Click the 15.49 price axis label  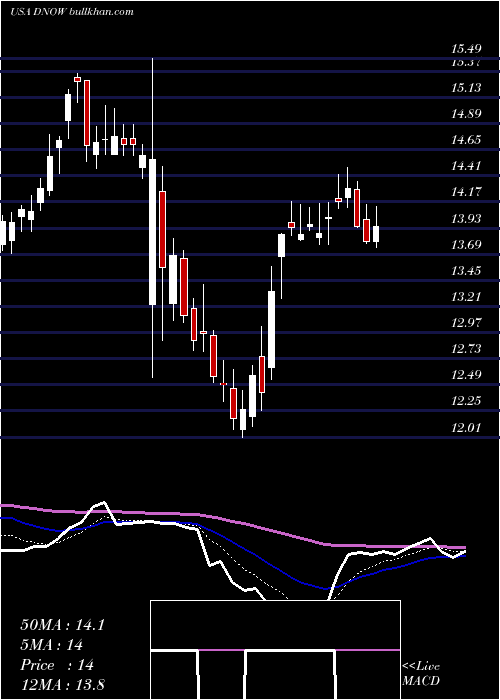coord(467,49)
